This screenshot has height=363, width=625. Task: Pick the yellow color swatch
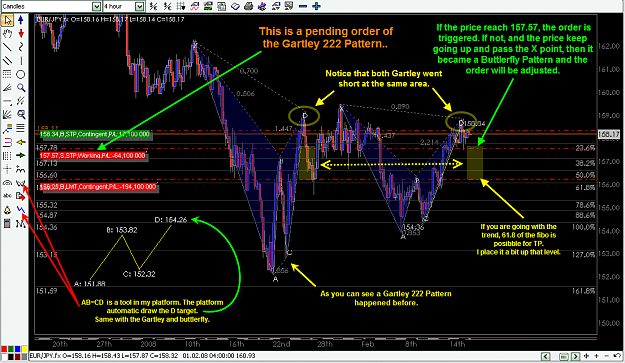(24, 350)
